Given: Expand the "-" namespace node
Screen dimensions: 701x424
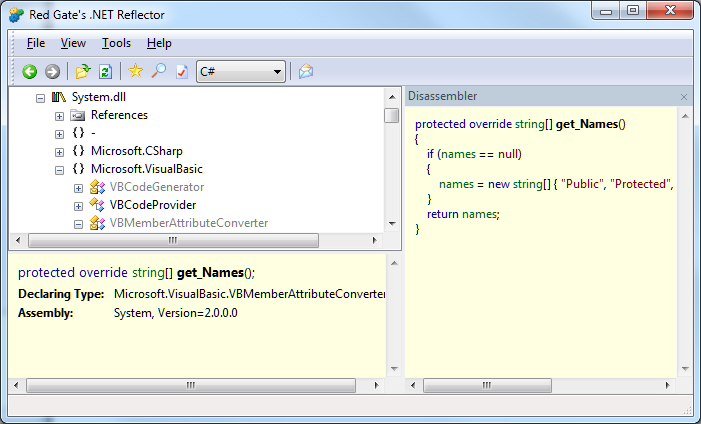Looking at the screenshot, I should pos(59,134).
